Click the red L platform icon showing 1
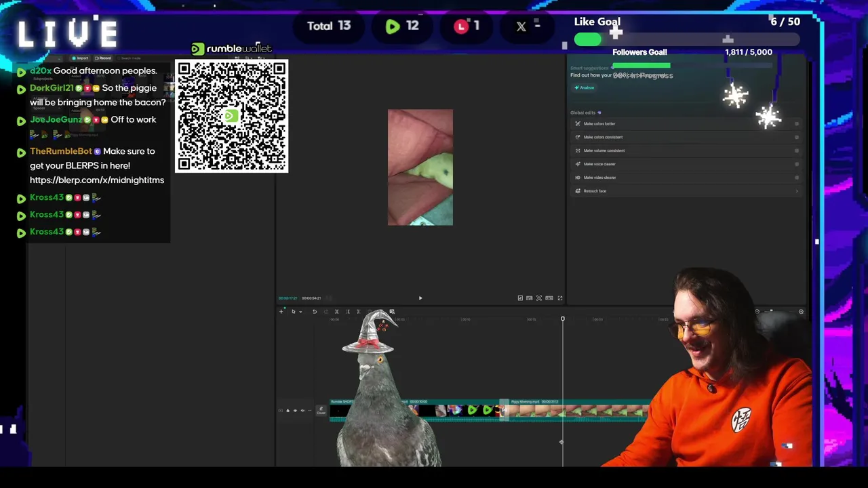The width and height of the screenshot is (868, 488). (x=461, y=26)
